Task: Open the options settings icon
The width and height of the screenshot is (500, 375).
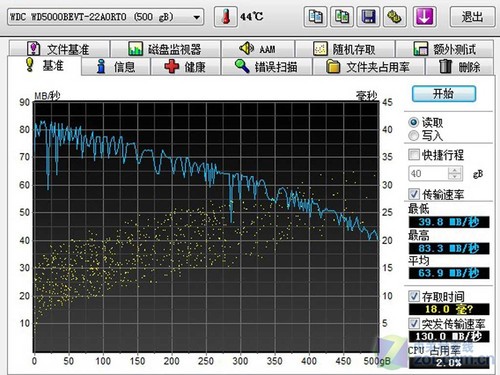Action: tap(394, 16)
